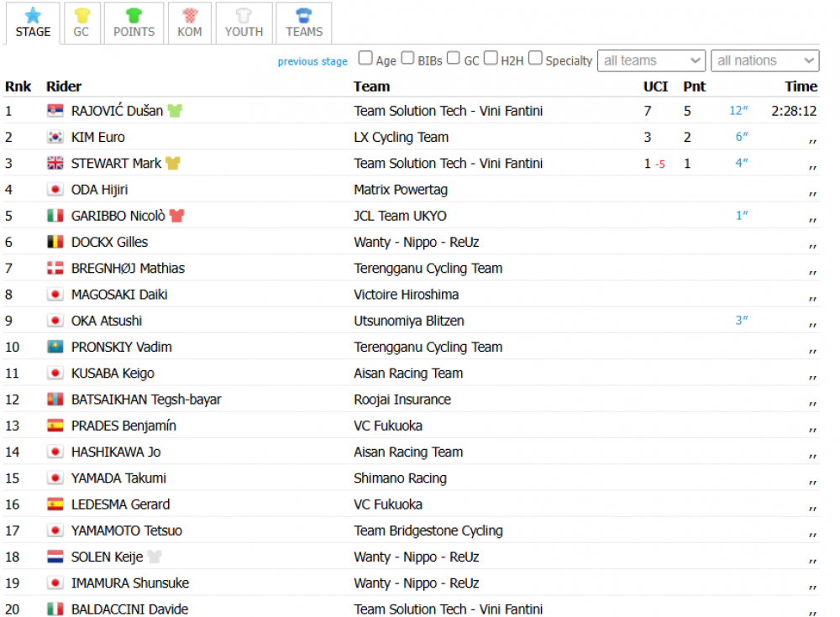The height and width of the screenshot is (617, 840).
Task: Enable the Specialty checkbox
Action: (x=535, y=58)
